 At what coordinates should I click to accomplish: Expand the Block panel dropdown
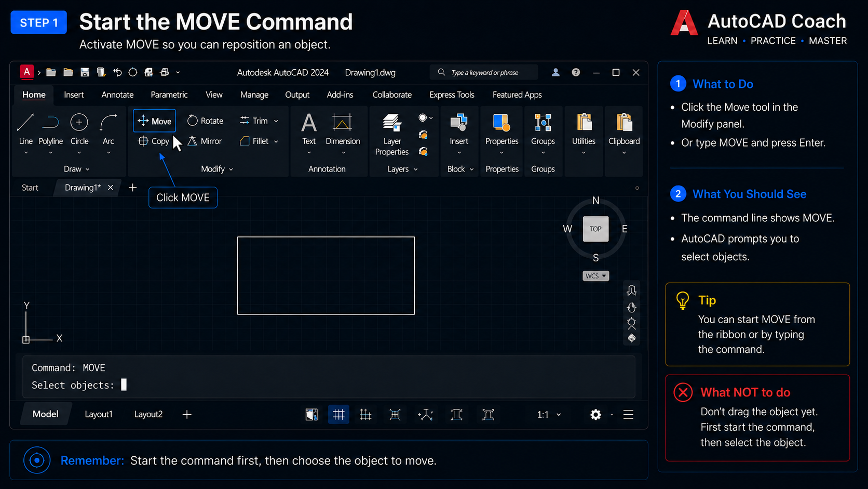click(460, 169)
